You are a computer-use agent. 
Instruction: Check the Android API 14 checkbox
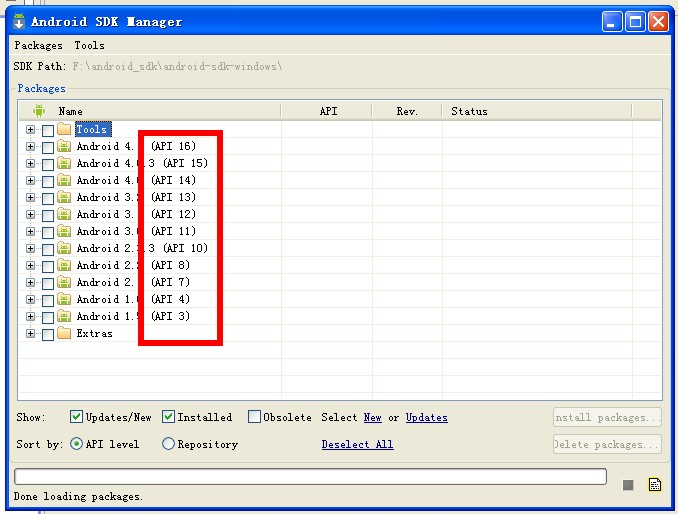(x=48, y=181)
